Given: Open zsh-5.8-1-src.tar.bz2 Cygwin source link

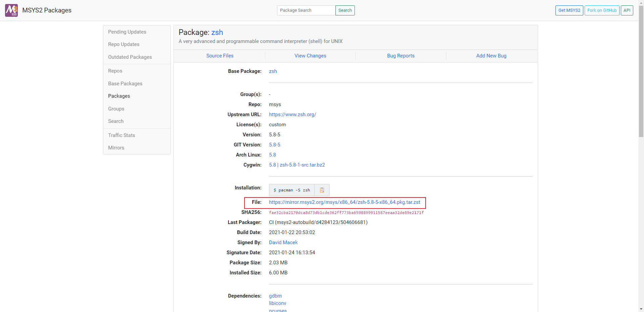Looking at the screenshot, I should (x=302, y=165).
